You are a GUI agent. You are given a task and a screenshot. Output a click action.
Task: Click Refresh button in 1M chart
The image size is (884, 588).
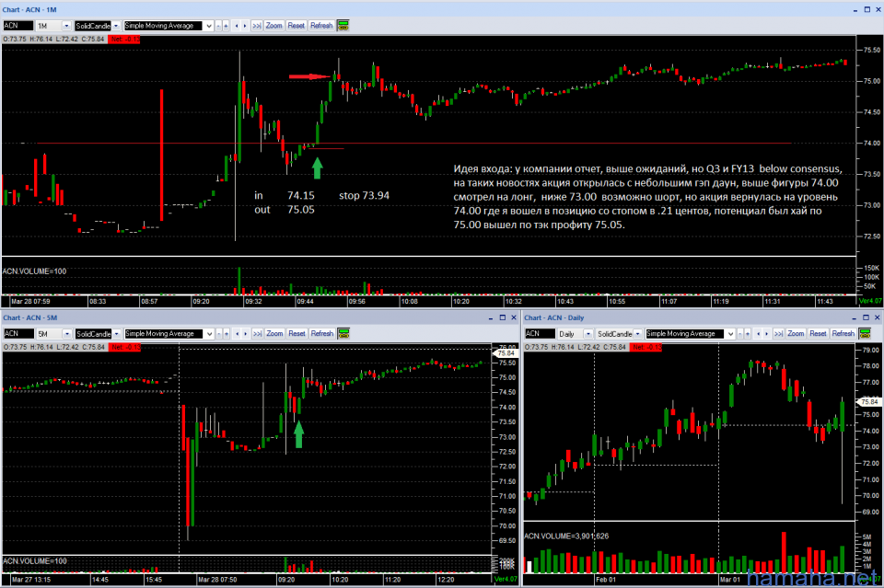tap(321, 26)
